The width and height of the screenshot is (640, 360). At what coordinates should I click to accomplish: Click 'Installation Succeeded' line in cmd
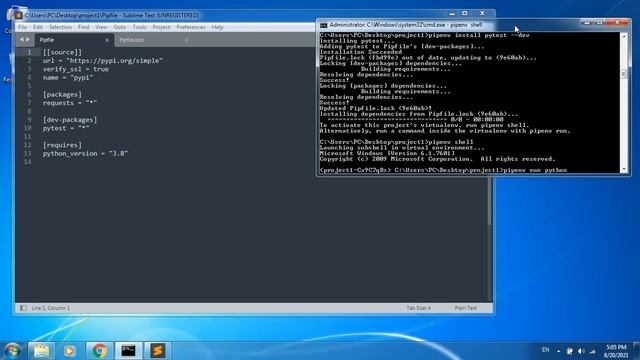[x=361, y=52]
